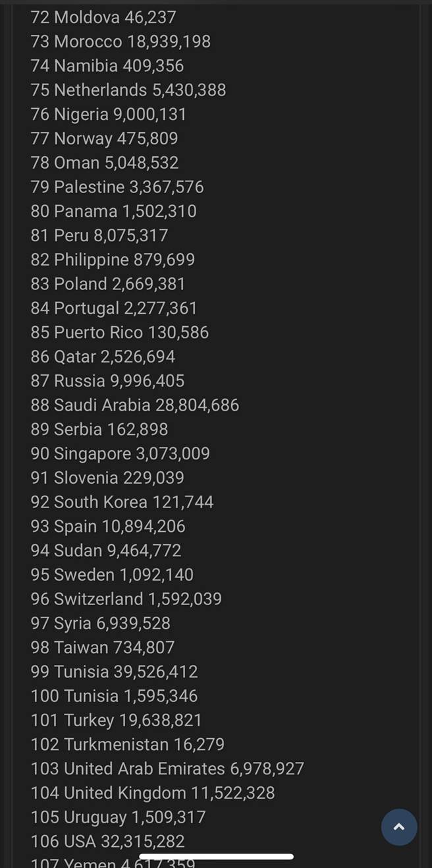Image resolution: width=432 pixels, height=868 pixels.
Task: Select row 99 Tunisia 39,526,412
Action: coord(114,672)
